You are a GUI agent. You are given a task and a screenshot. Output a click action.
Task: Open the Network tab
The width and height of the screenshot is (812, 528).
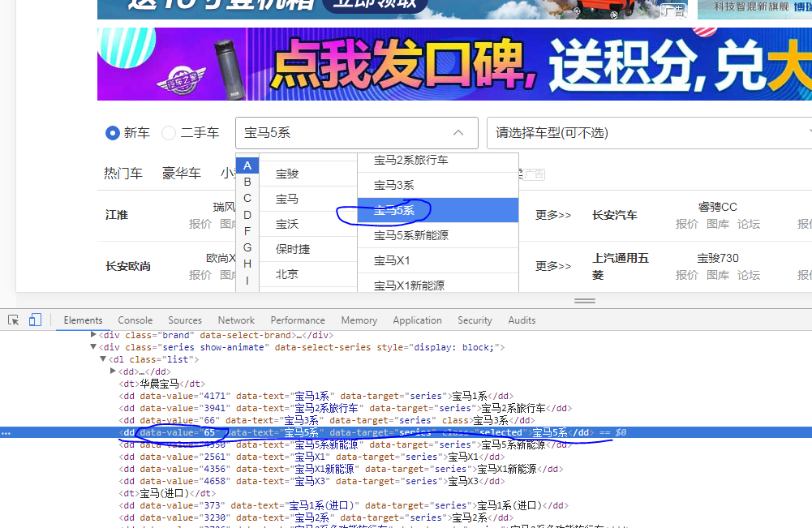click(236, 320)
